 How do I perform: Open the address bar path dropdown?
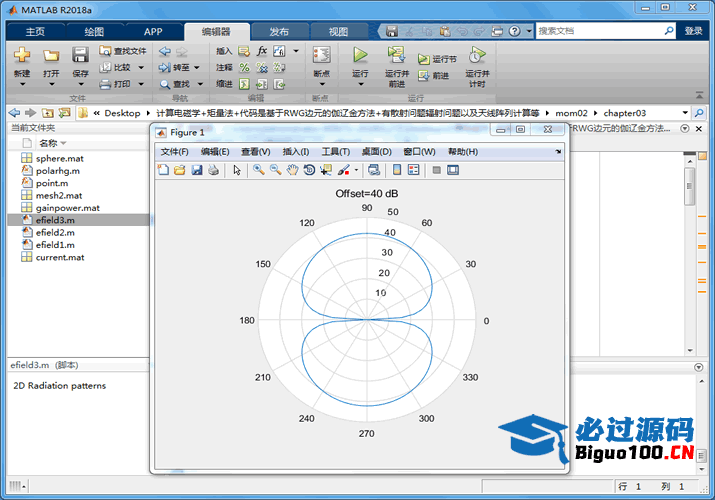[x=685, y=113]
